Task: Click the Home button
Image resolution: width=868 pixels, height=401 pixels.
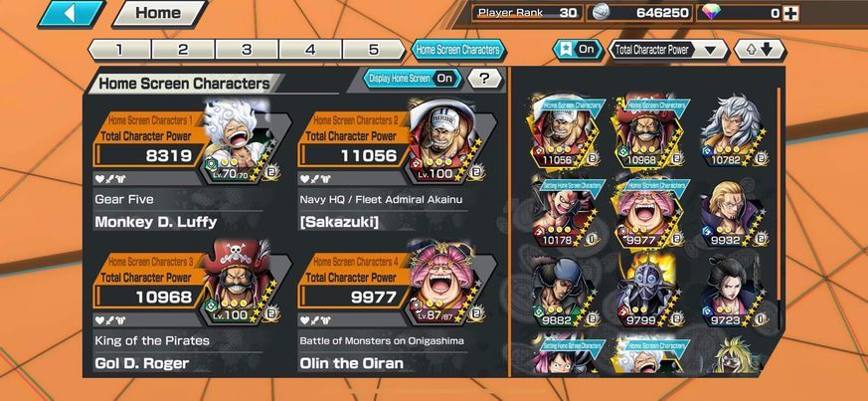Action: (160, 13)
